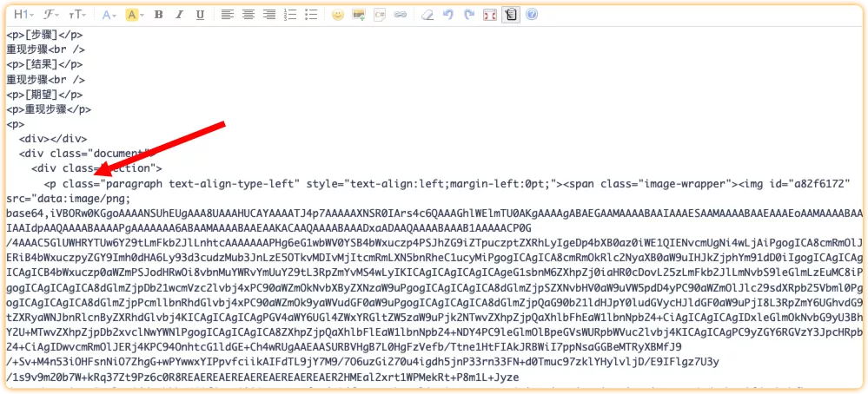Toggle fullscreen editor mode

(490, 15)
